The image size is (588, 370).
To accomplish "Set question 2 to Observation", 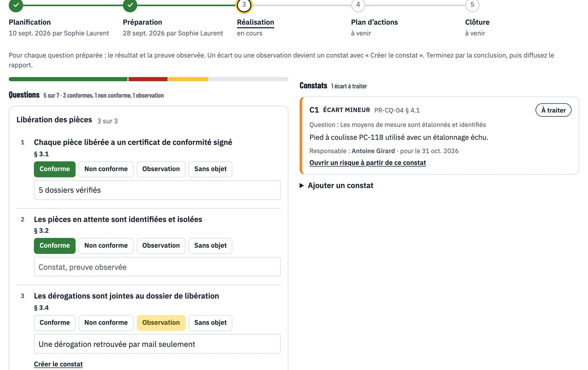I will 161,246.
